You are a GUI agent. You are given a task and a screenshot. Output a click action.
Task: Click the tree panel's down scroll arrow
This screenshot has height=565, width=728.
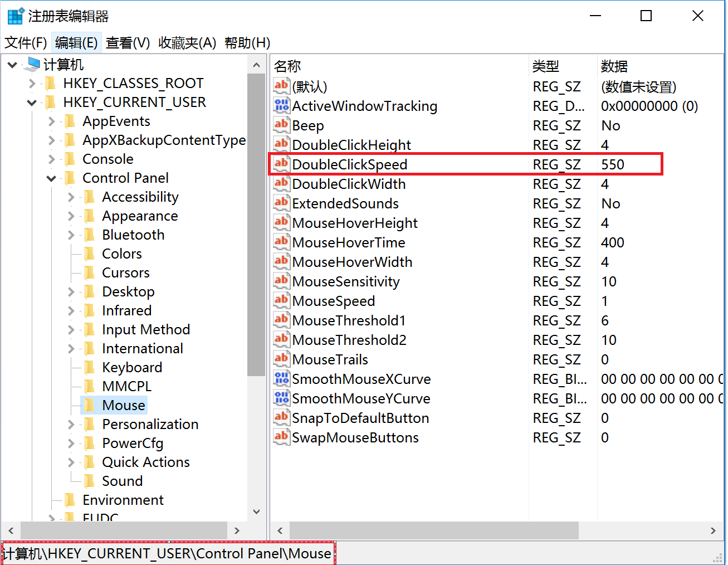click(256, 512)
